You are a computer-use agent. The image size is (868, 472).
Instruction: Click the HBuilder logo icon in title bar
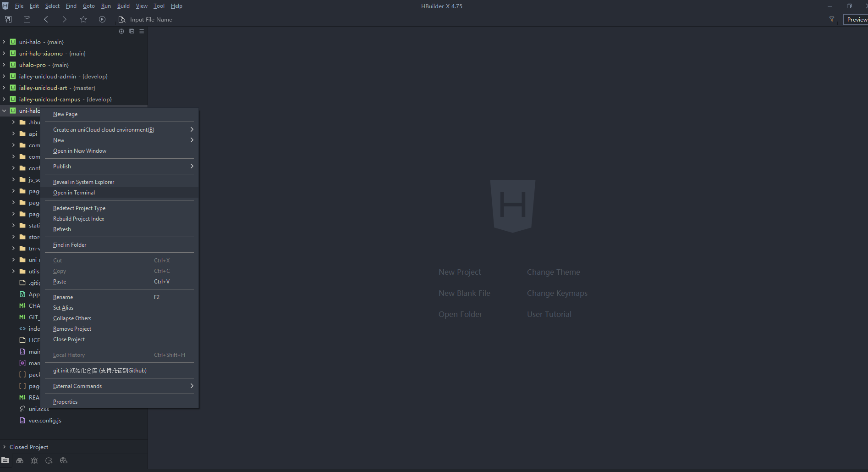(x=5, y=6)
